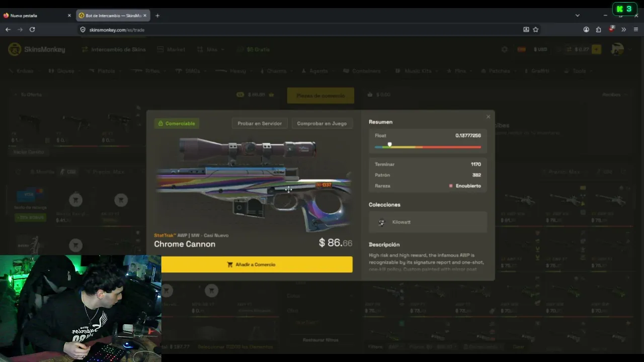Select Comprobar en Juego button
644x362 pixels.
(x=322, y=123)
